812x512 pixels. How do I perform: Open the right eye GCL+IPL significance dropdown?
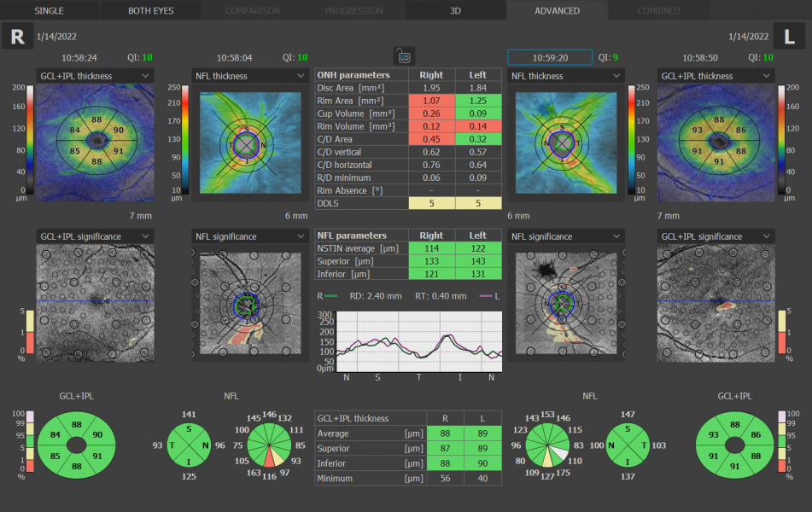[x=95, y=236]
